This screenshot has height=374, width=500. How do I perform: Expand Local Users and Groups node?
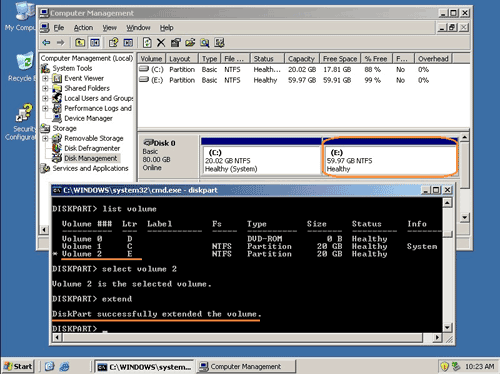(x=45, y=98)
